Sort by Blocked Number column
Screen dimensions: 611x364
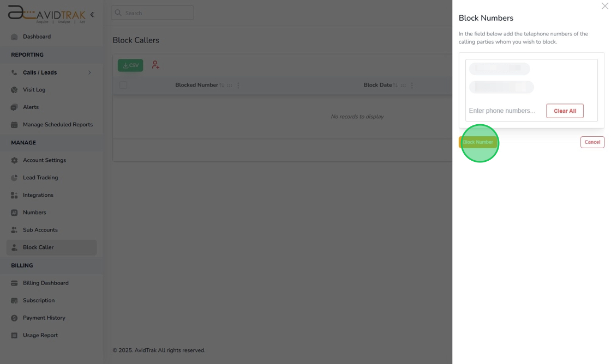(221, 85)
